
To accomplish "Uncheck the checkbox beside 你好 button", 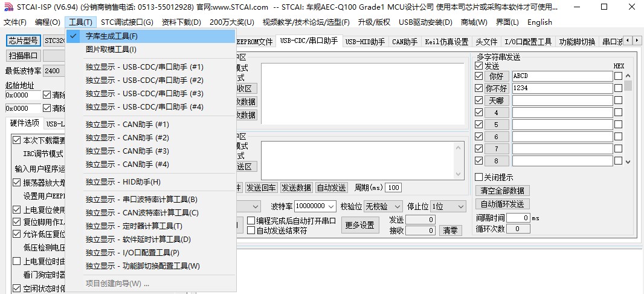I will (x=479, y=76).
